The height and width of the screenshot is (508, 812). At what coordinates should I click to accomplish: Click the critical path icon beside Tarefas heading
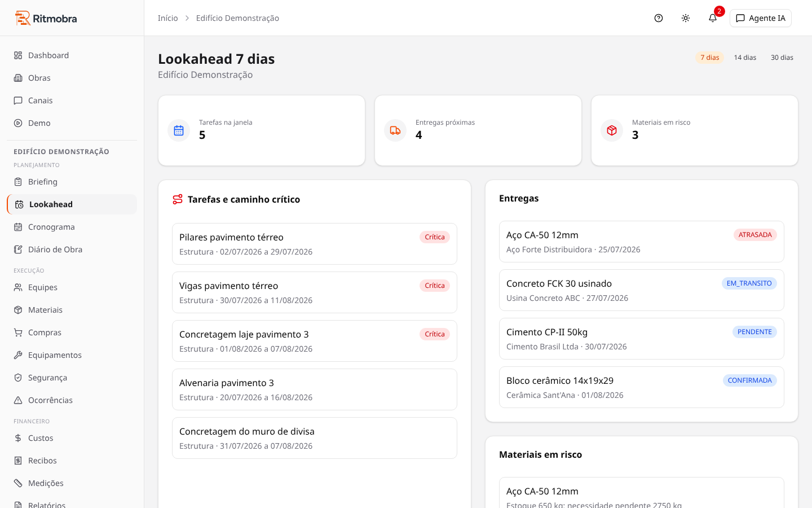point(178,199)
